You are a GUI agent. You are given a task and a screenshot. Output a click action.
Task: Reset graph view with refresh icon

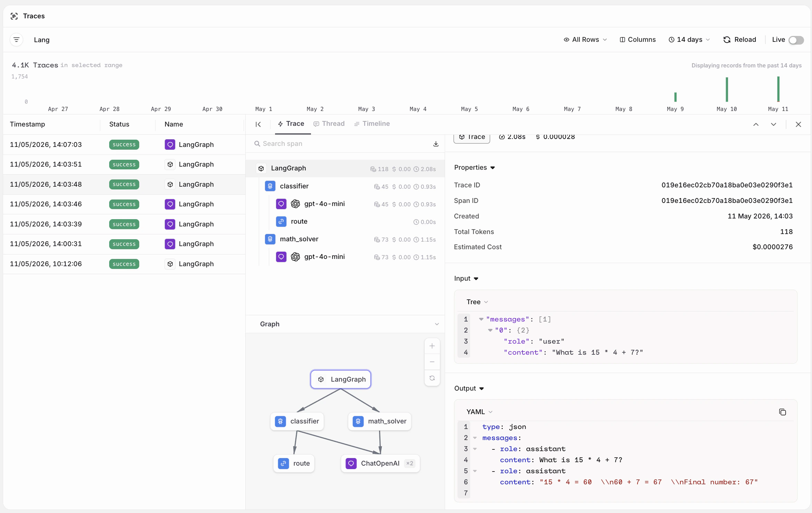432,378
